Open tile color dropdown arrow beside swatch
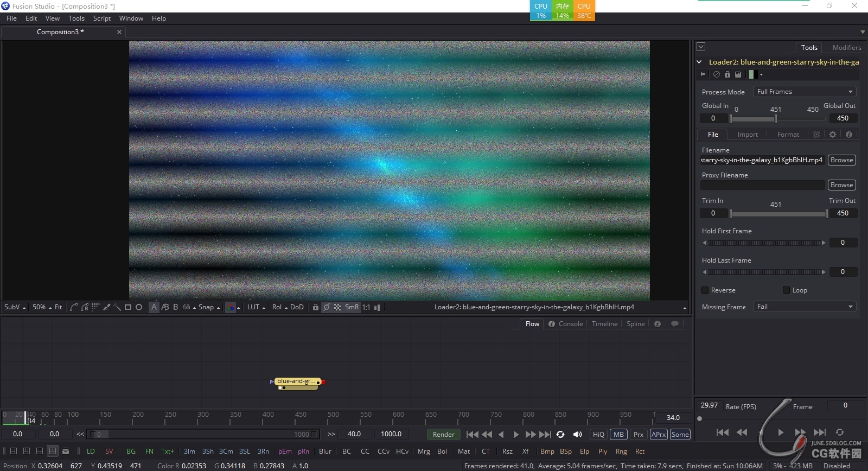868x471 pixels. 761,75
